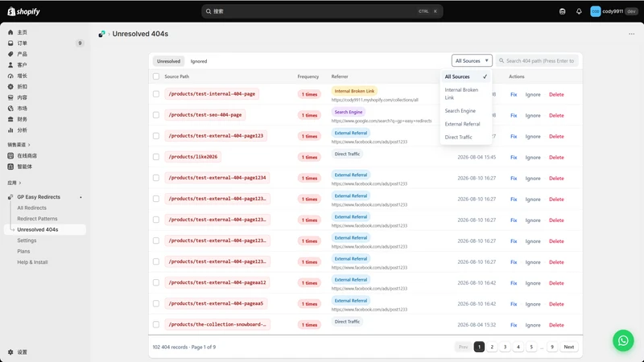Open the growth gauge icon
This screenshot has width=644, height=362.
[10, 76]
